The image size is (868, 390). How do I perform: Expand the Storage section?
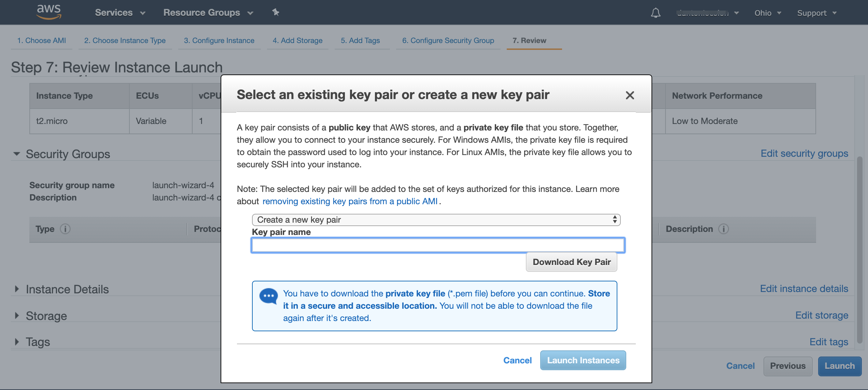click(x=16, y=316)
